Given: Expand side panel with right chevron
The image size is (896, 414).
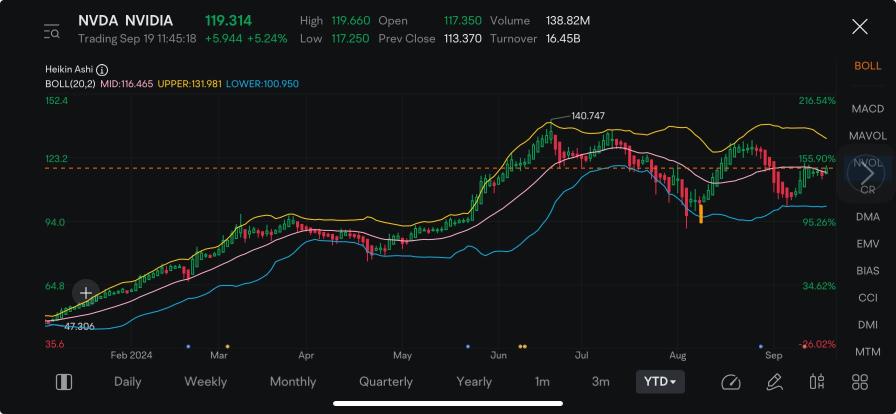Looking at the screenshot, I should pyautogui.click(x=867, y=173).
